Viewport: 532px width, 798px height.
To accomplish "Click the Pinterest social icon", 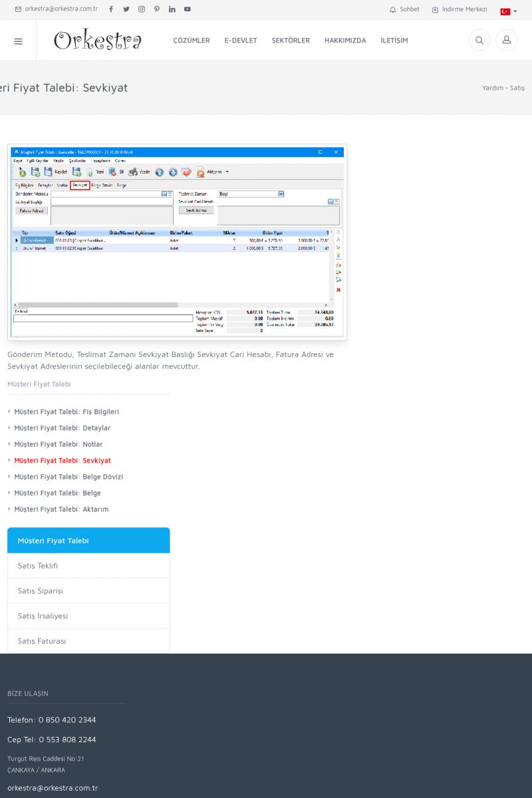I will 157,9.
